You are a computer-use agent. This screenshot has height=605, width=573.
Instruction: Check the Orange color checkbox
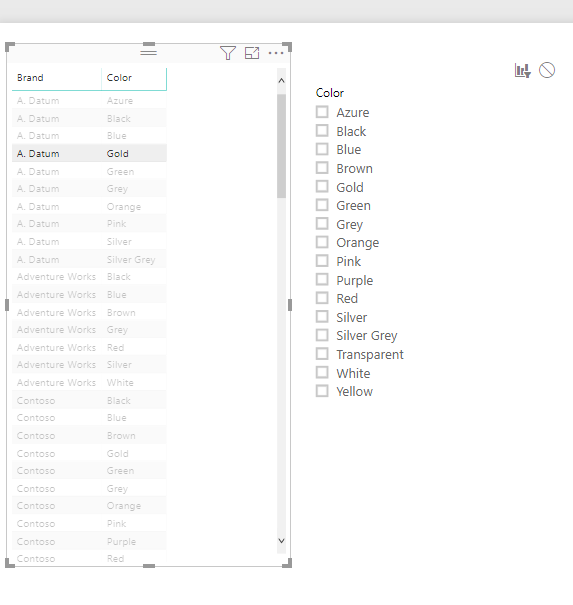[322, 242]
